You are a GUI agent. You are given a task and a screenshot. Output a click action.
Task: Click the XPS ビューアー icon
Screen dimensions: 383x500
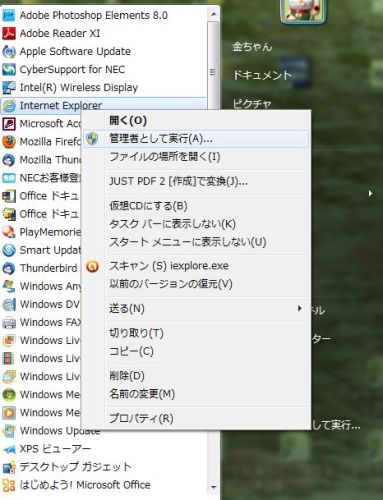[9, 449]
